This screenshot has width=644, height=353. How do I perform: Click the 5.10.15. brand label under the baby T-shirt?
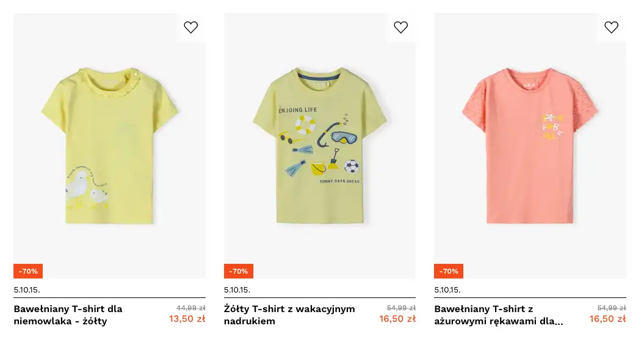pyautogui.click(x=27, y=289)
